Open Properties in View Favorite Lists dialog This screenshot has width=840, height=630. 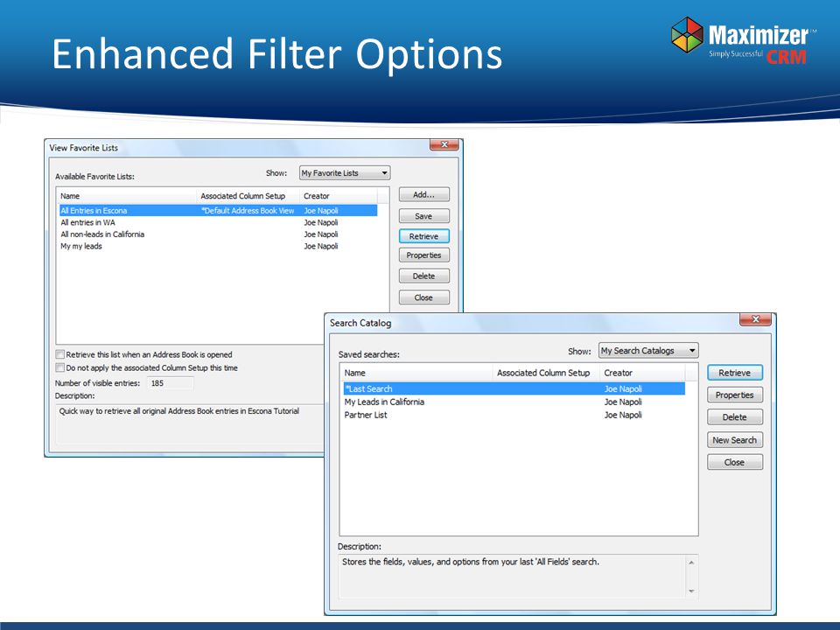(423, 255)
